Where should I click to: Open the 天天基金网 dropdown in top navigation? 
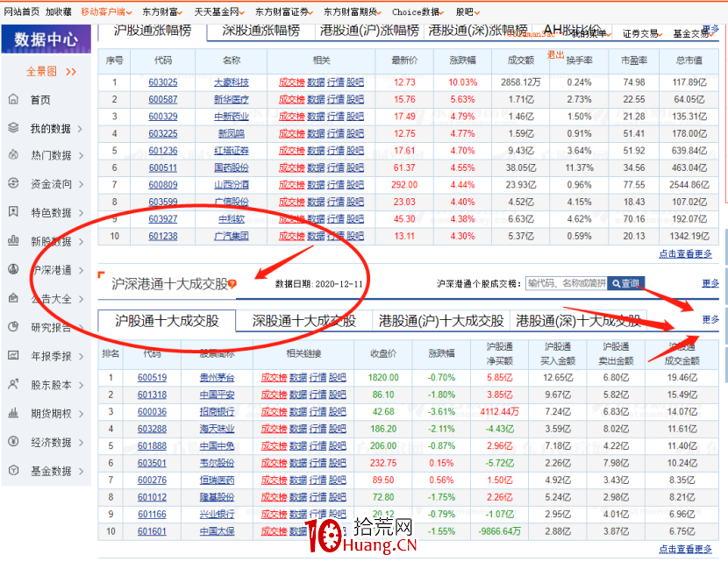coord(219,11)
